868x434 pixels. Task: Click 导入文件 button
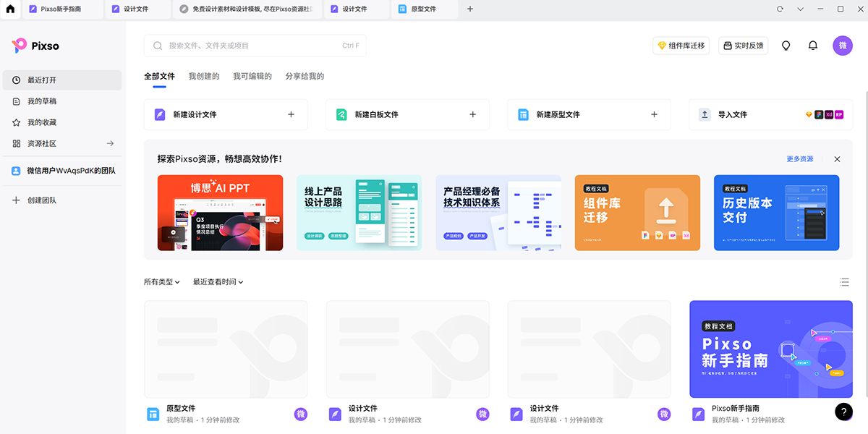(770, 114)
